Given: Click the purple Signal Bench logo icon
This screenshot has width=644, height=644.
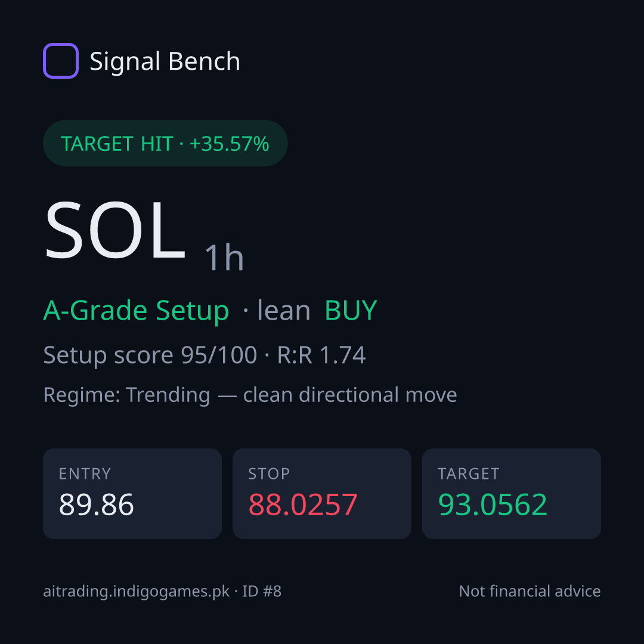Looking at the screenshot, I should [x=61, y=61].
